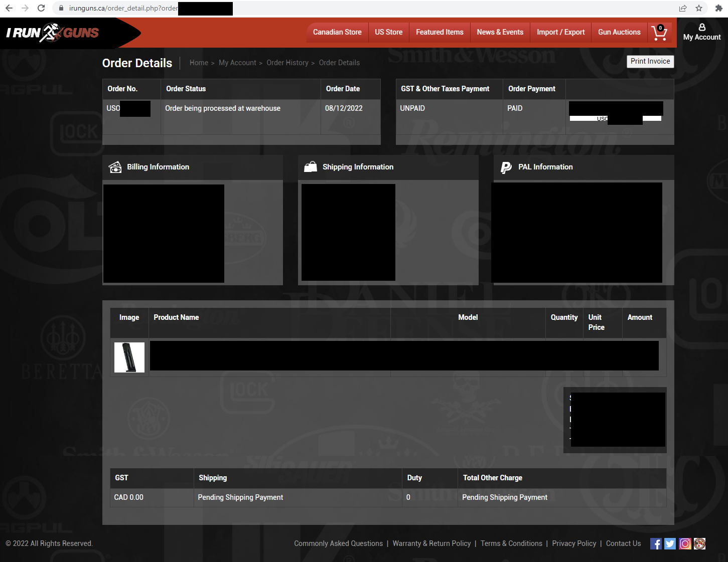Viewport: 728px width, 562px height.
Task: Click the browser share page icon
Action: (x=683, y=8)
